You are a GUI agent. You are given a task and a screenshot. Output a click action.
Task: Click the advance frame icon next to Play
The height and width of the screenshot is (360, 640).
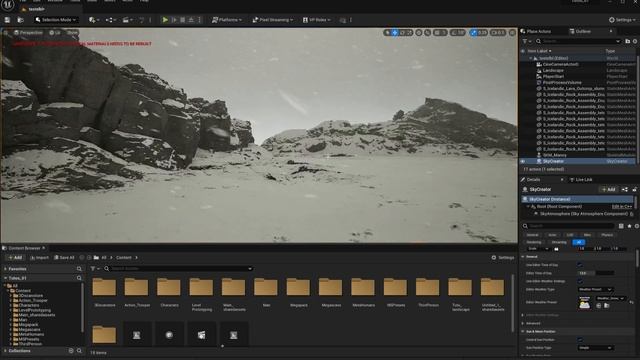tap(174, 20)
